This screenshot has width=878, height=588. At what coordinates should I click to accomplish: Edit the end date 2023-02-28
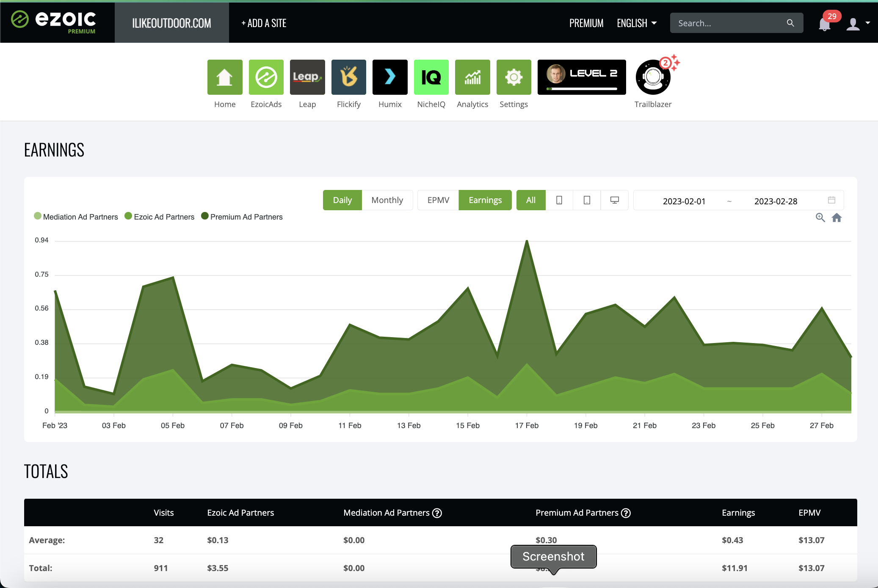[x=776, y=201]
